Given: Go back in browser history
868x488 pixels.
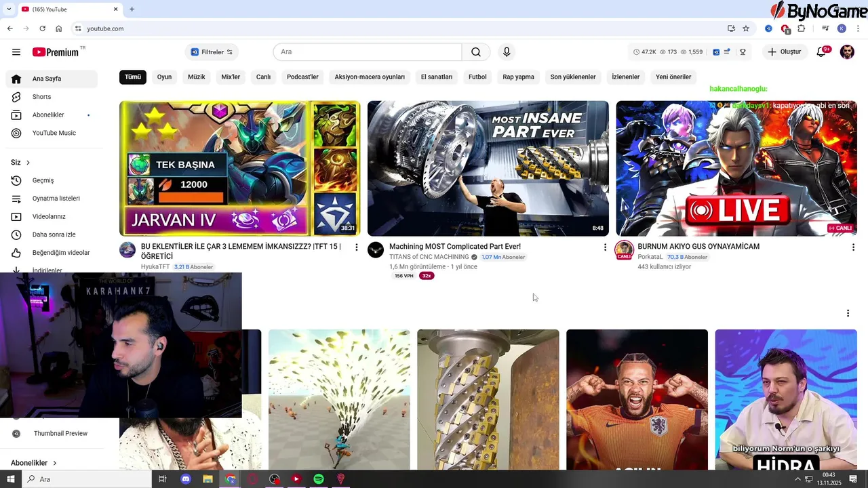Looking at the screenshot, I should point(9,28).
